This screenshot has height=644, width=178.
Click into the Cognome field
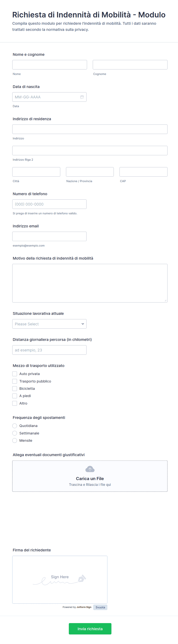(x=130, y=64)
